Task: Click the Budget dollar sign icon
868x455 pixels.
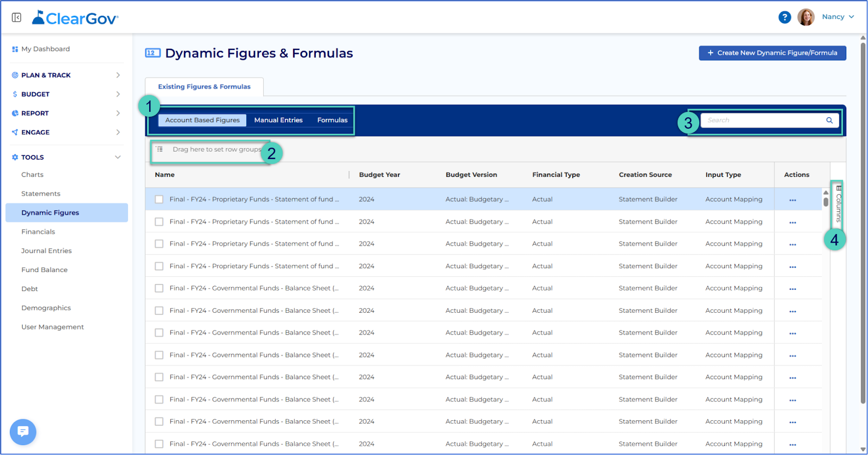Action: tap(15, 94)
